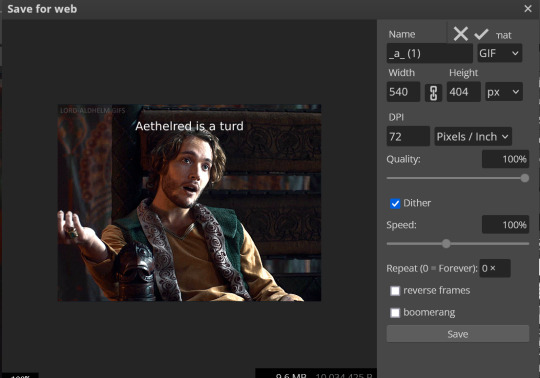Toggle the width-height chain link icon
The height and width of the screenshot is (378, 540).
tap(433, 93)
